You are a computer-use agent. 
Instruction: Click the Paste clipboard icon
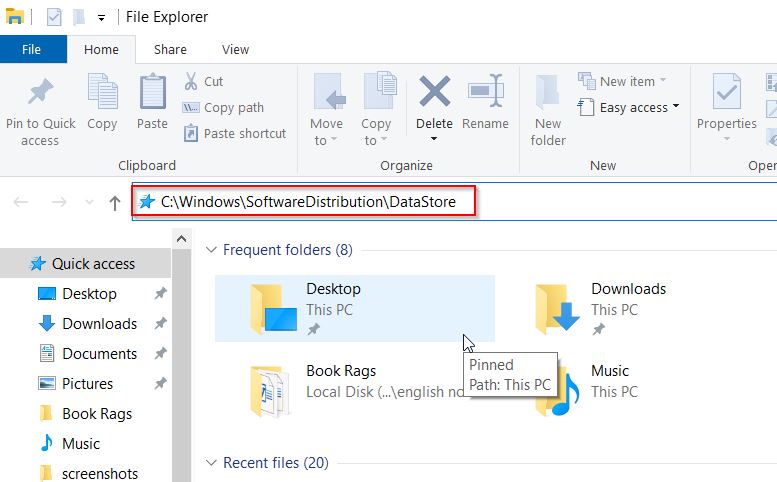(153, 92)
